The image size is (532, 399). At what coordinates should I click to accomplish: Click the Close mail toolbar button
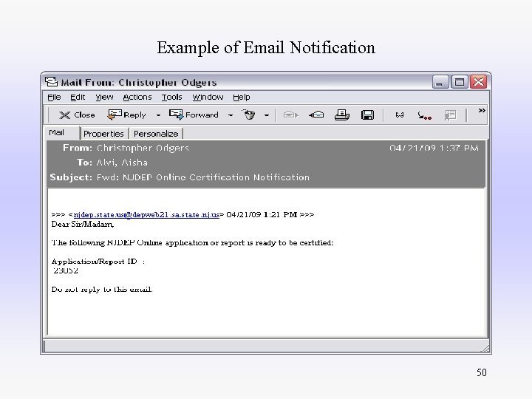coord(77,115)
